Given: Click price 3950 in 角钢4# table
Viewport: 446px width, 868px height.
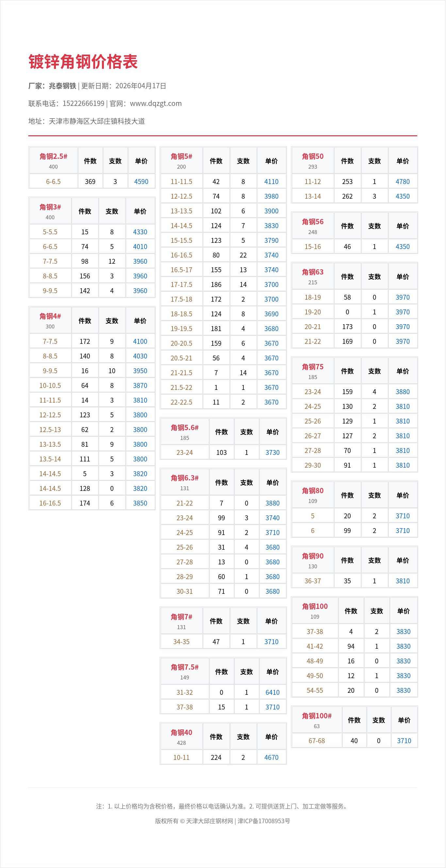Looking at the screenshot, I should click(140, 371).
